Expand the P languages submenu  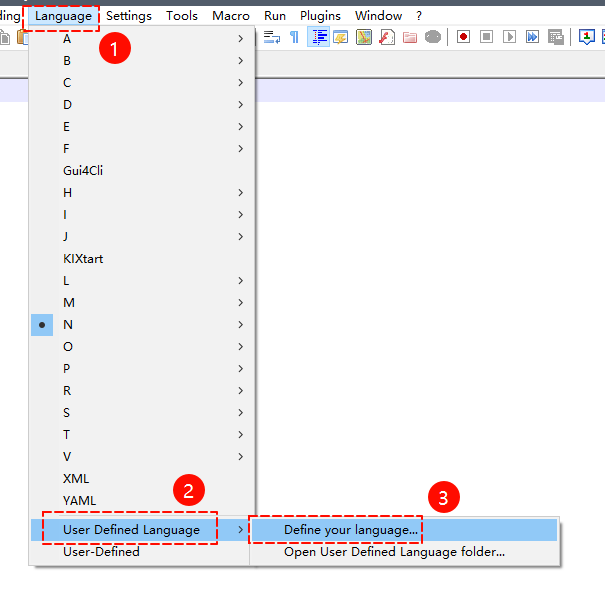tap(68, 368)
